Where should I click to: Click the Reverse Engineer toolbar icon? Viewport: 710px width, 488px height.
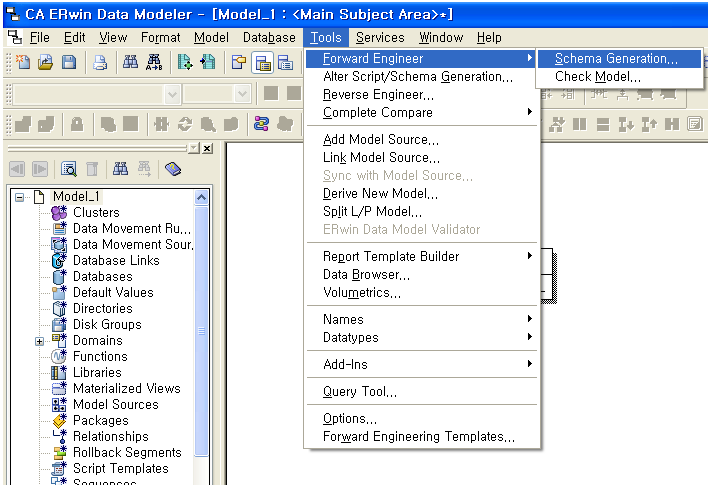(208, 62)
